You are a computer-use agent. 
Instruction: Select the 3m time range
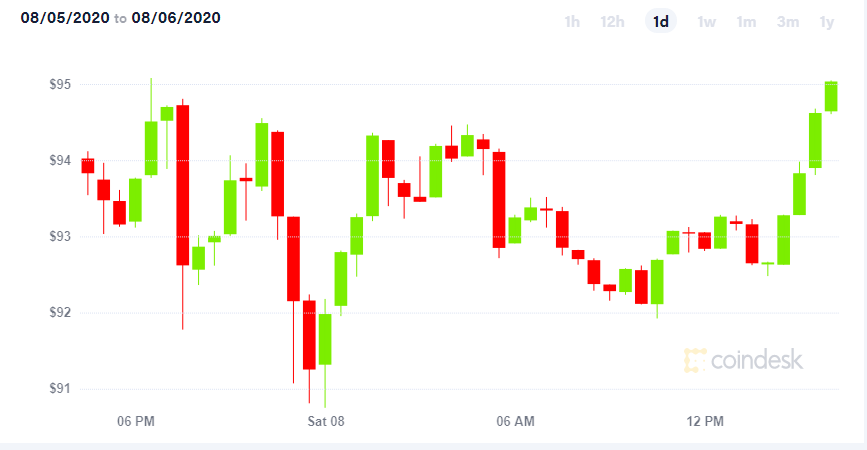[787, 22]
